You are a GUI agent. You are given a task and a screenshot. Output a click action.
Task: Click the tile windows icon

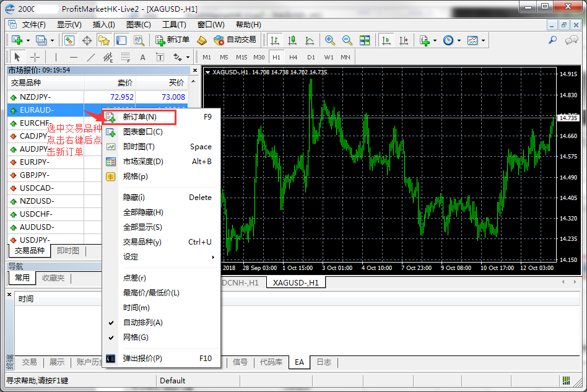(x=365, y=40)
